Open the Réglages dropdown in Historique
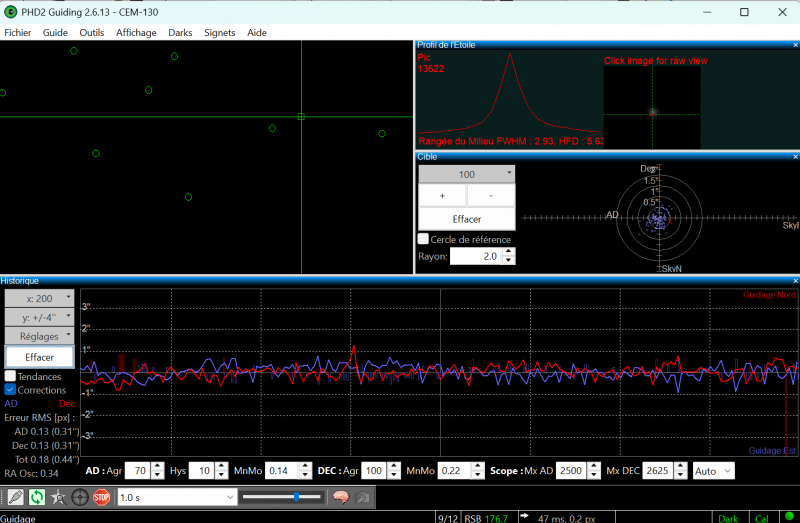Image resolution: width=800 pixels, height=523 pixels. (40, 337)
